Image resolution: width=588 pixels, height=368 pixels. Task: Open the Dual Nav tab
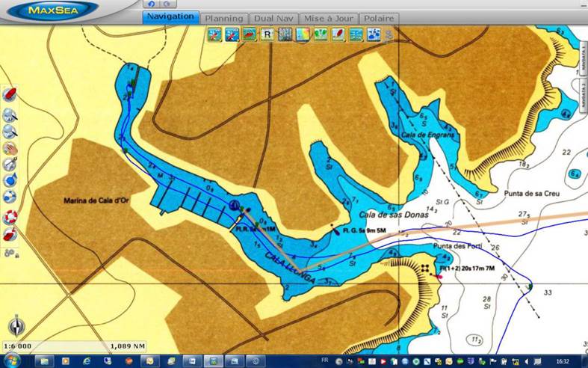point(272,18)
